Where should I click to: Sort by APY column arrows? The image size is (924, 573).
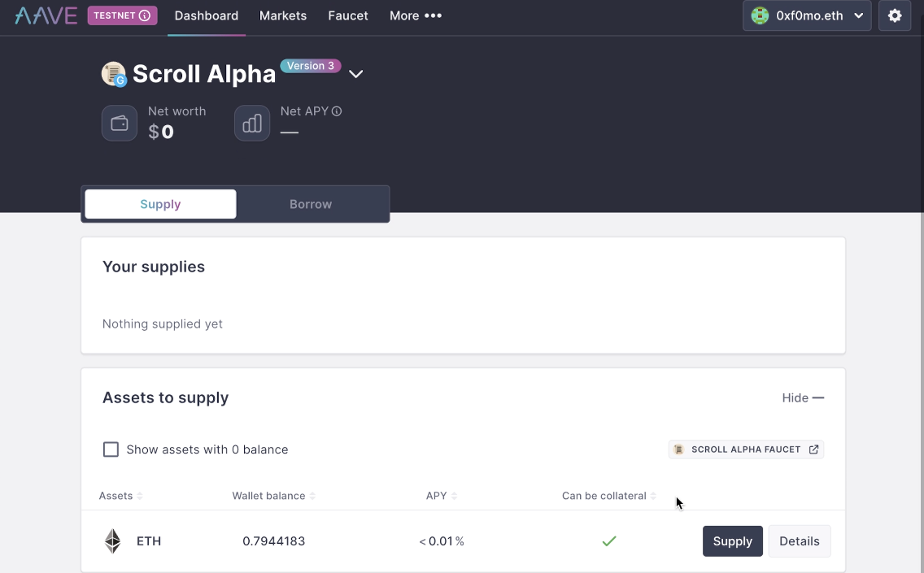[x=454, y=496]
